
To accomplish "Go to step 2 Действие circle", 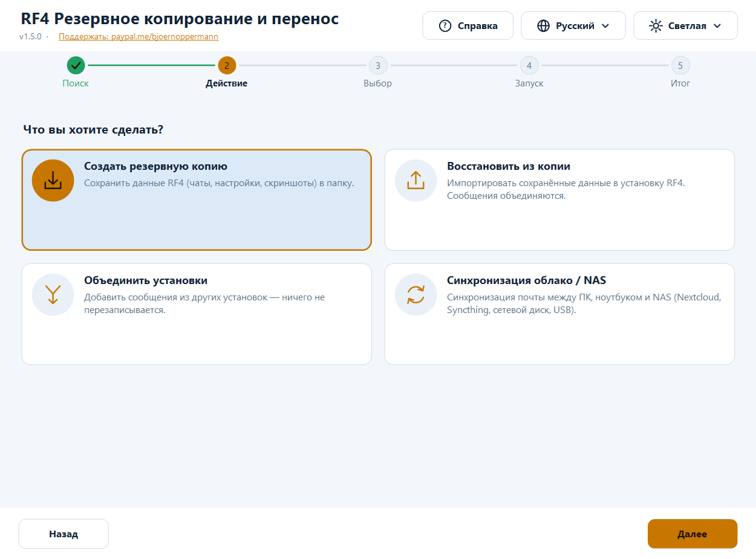I will tap(227, 65).
